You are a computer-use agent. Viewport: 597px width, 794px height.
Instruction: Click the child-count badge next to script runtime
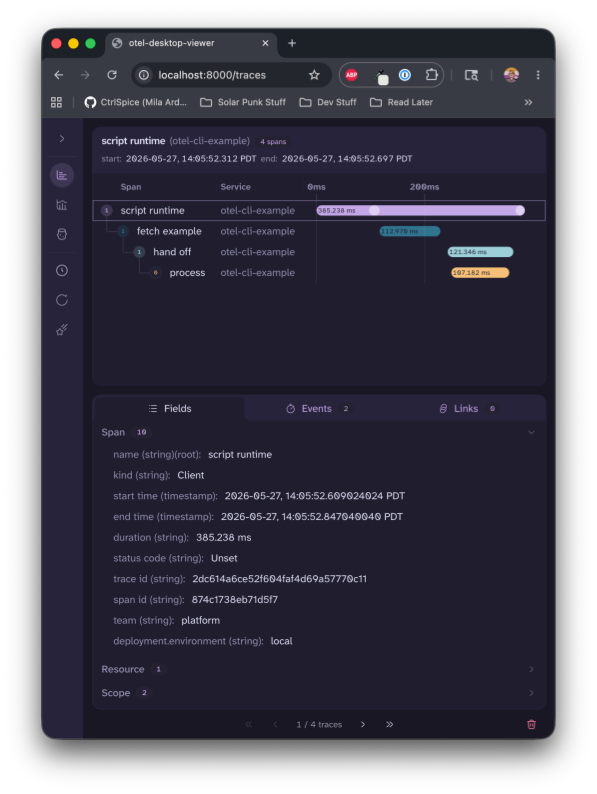pos(106,211)
